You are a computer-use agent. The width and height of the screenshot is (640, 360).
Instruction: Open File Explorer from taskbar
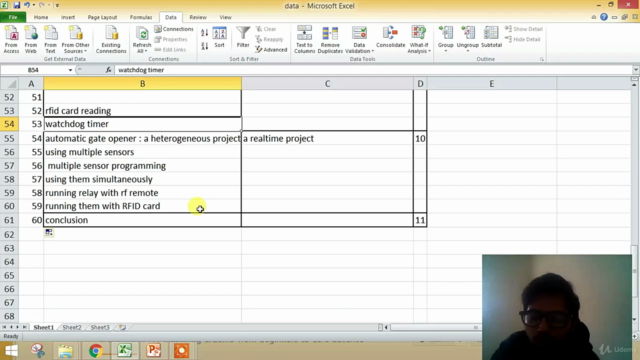(x=65, y=351)
